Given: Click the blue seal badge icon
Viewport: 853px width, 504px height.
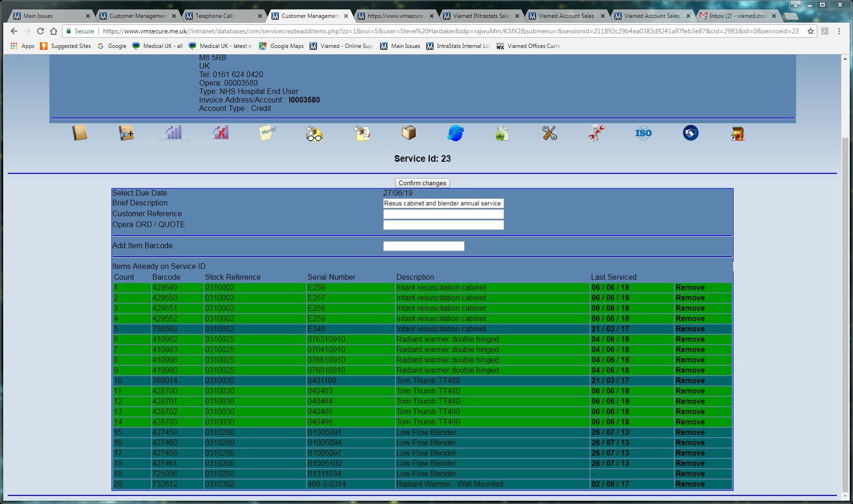Looking at the screenshot, I should click(x=455, y=133).
